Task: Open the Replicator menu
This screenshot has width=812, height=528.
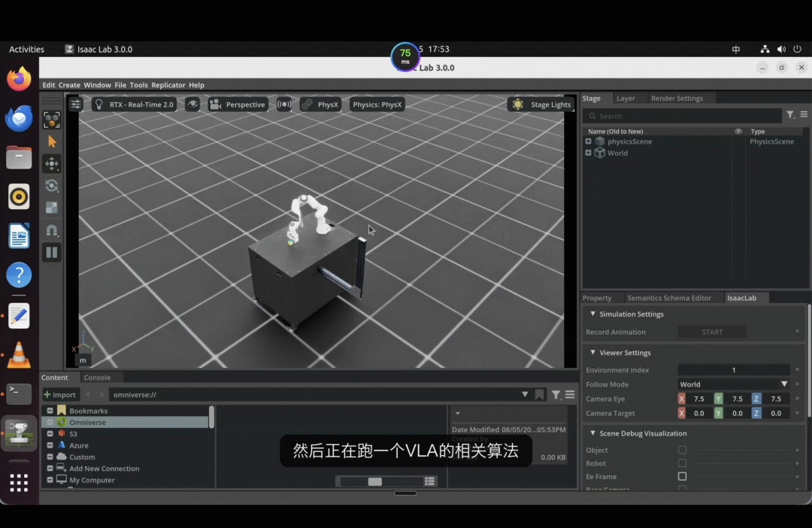Action: pyautogui.click(x=168, y=85)
